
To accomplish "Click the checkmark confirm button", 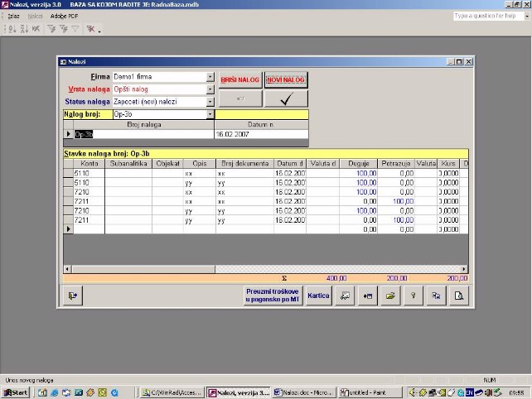I will [286, 99].
